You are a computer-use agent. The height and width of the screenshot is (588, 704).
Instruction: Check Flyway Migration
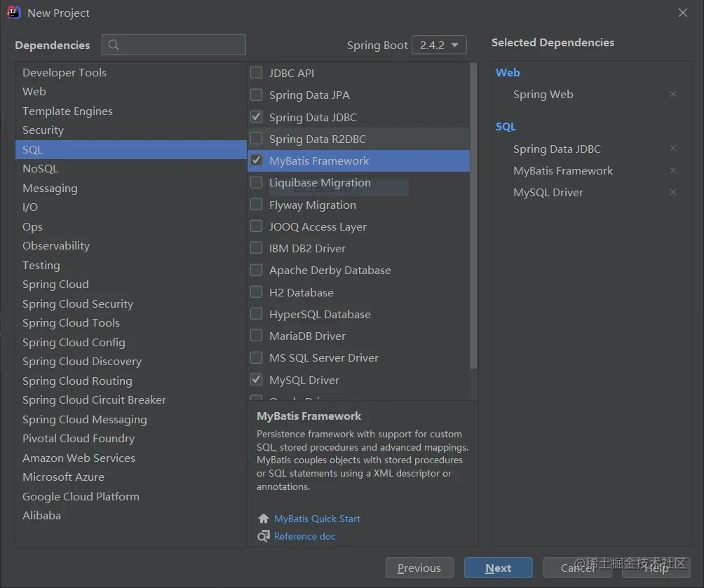click(257, 204)
